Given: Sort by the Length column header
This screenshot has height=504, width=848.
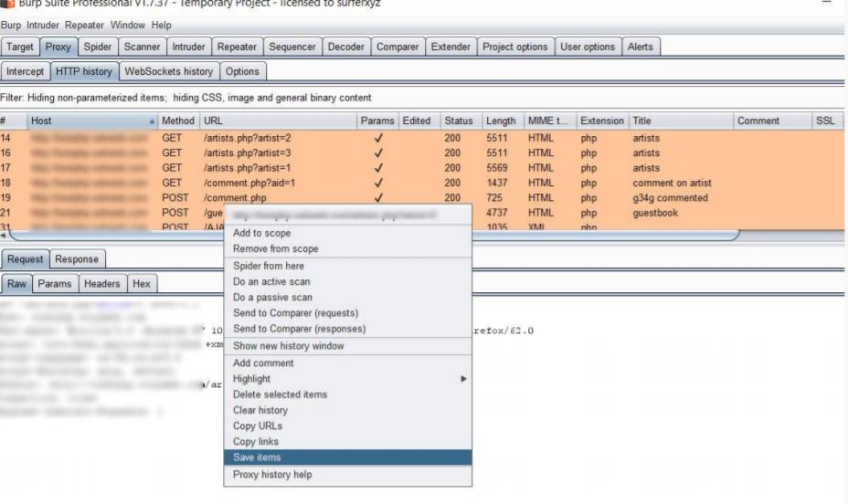Looking at the screenshot, I should coord(501,121).
